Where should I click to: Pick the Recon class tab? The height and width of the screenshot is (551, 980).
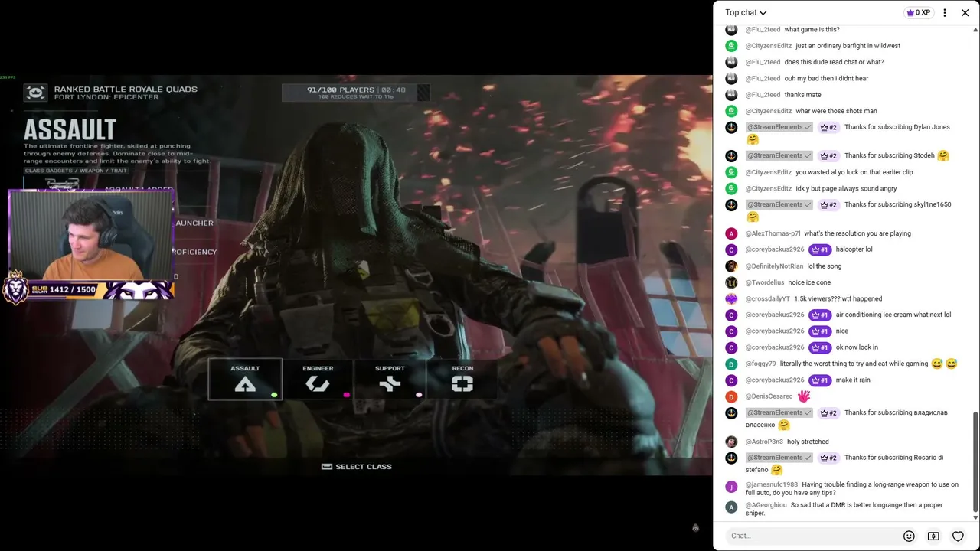pyautogui.click(x=462, y=379)
